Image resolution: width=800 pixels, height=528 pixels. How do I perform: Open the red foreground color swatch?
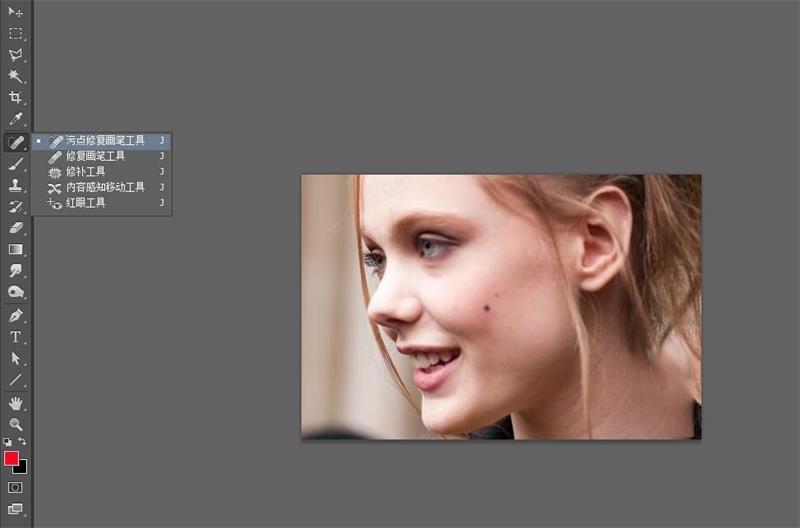11,458
